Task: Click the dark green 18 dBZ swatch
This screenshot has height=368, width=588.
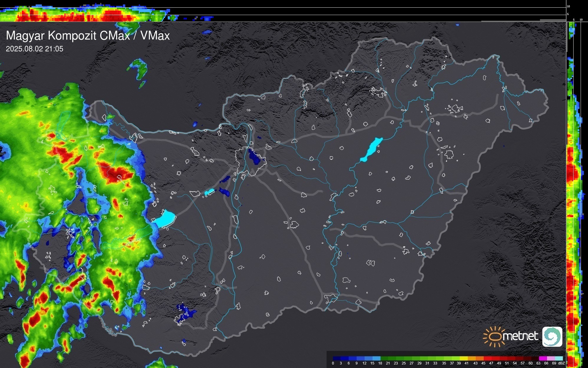Action: 384,358
